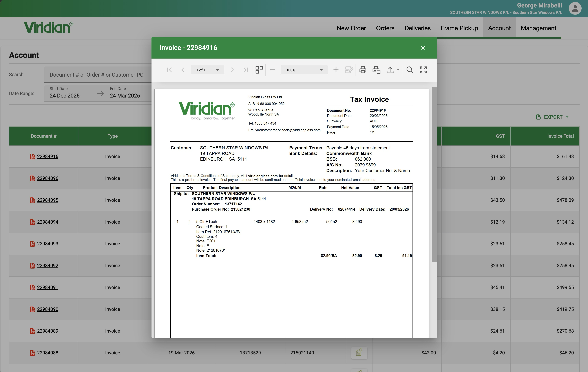Click the export upload icon
The width and height of the screenshot is (588, 372).
[390, 70]
